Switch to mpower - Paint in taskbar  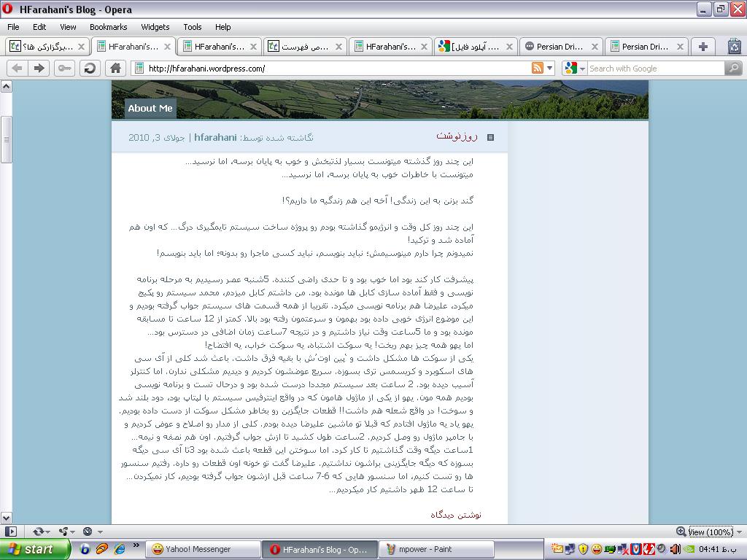[436, 549]
